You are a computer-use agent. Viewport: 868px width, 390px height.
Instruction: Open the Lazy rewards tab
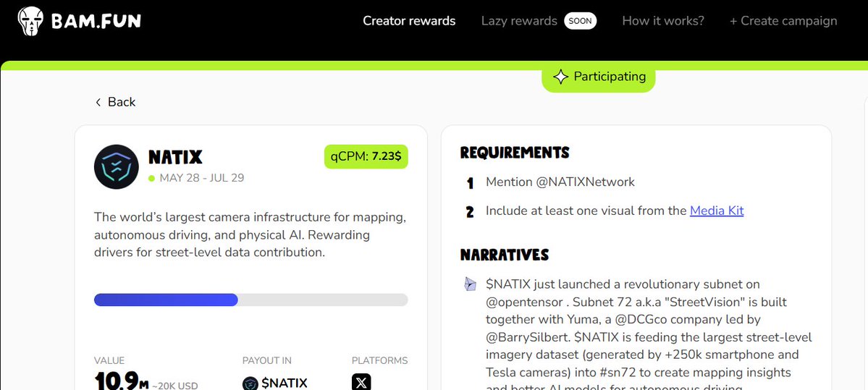(x=519, y=21)
